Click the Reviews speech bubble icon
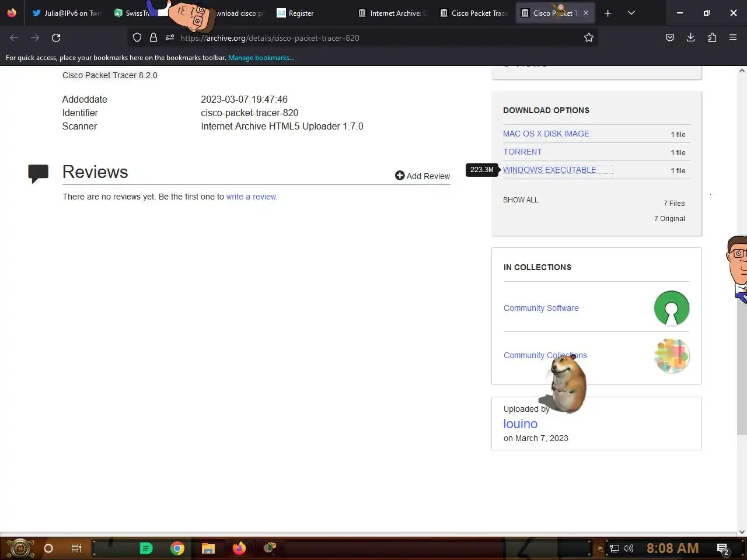This screenshot has width=747, height=560. tap(39, 173)
